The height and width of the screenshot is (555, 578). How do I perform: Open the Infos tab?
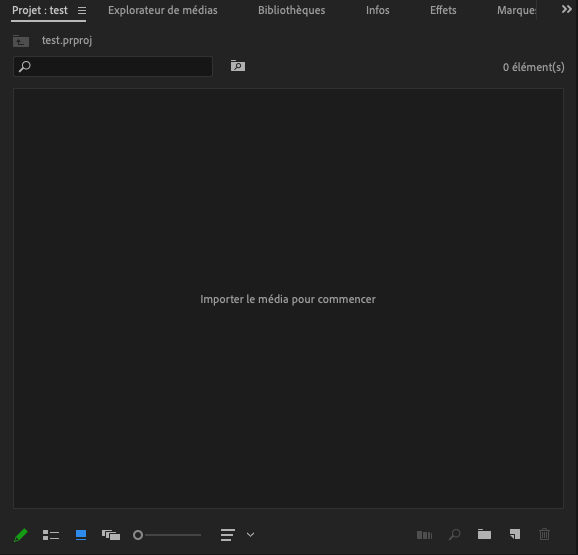[x=377, y=10]
